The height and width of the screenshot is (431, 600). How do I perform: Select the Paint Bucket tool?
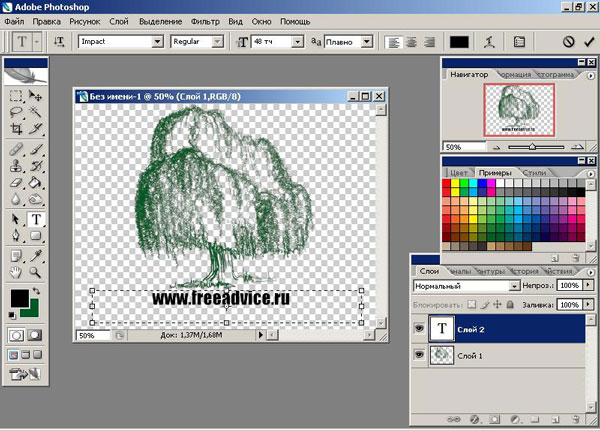(x=35, y=183)
